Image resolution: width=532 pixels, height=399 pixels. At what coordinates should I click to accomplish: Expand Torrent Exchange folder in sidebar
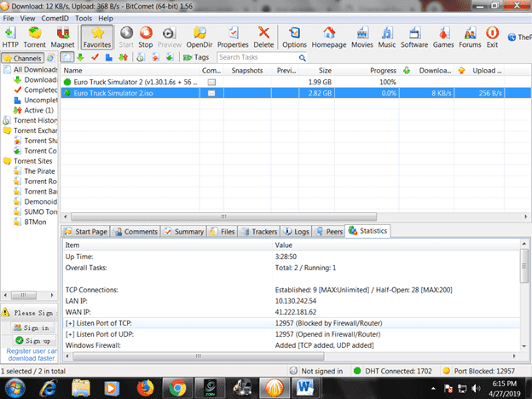[x=31, y=130]
